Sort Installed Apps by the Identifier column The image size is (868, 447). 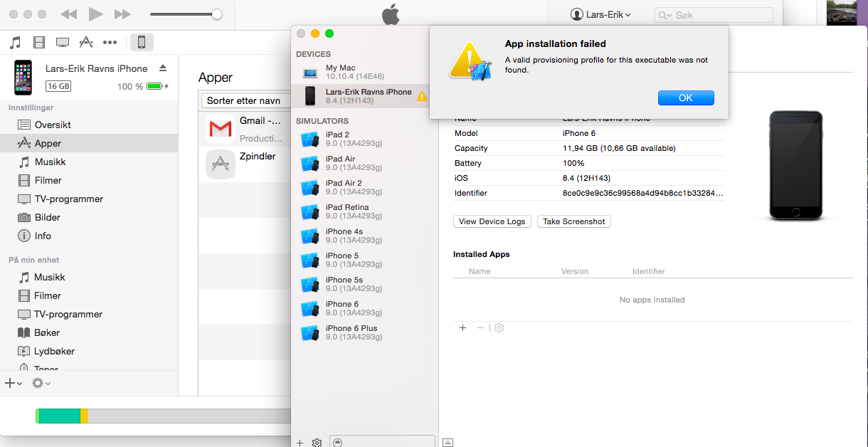tap(649, 271)
